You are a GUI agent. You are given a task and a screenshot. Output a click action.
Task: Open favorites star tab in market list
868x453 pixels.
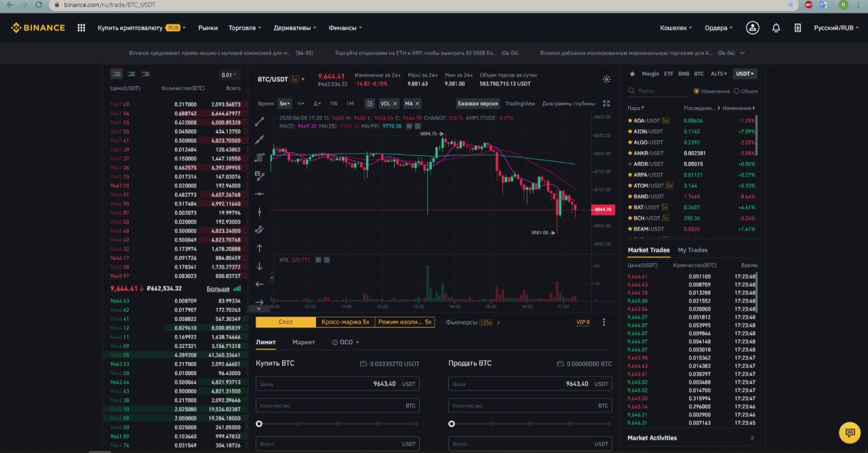633,74
